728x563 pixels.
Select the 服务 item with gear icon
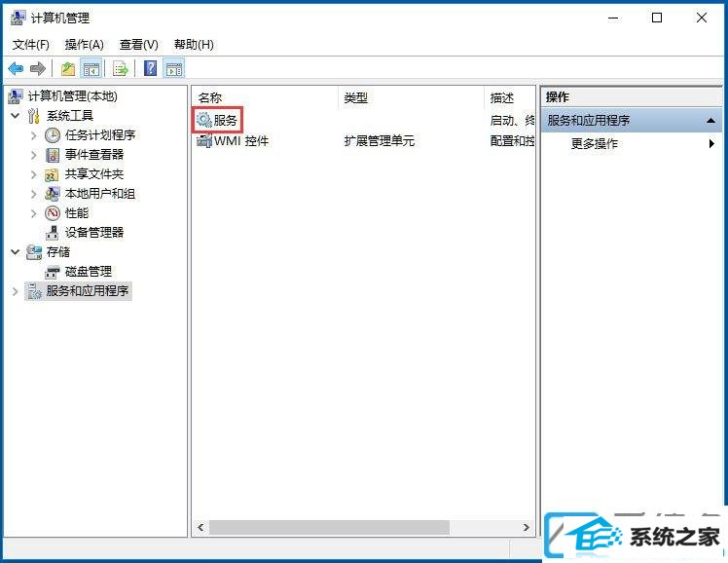pos(217,120)
